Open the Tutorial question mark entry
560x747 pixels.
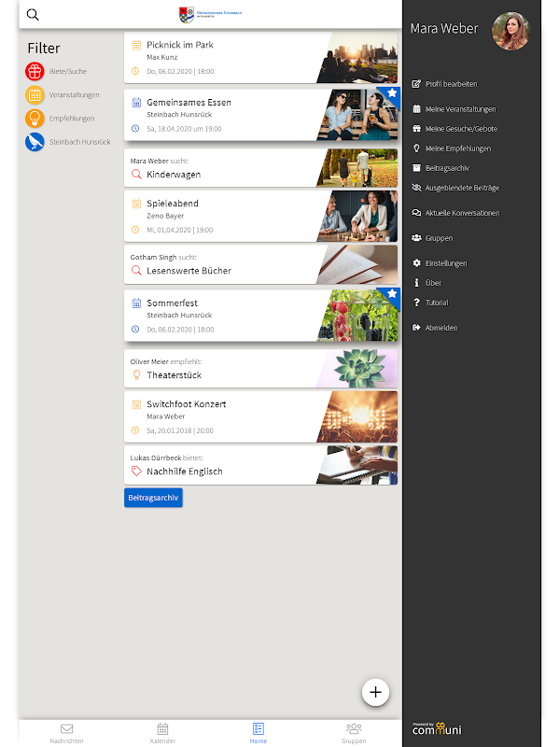(430, 303)
